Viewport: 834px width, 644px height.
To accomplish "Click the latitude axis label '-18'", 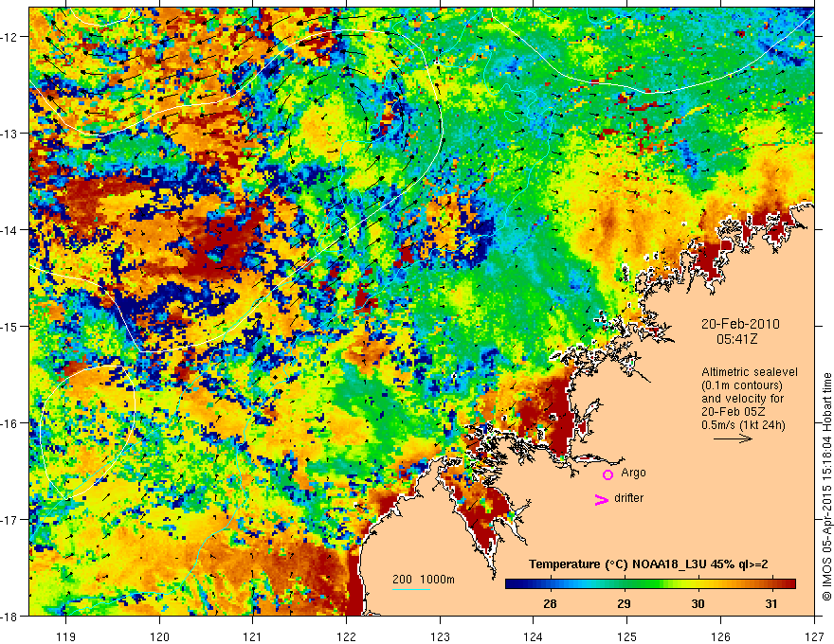I will point(9,616).
